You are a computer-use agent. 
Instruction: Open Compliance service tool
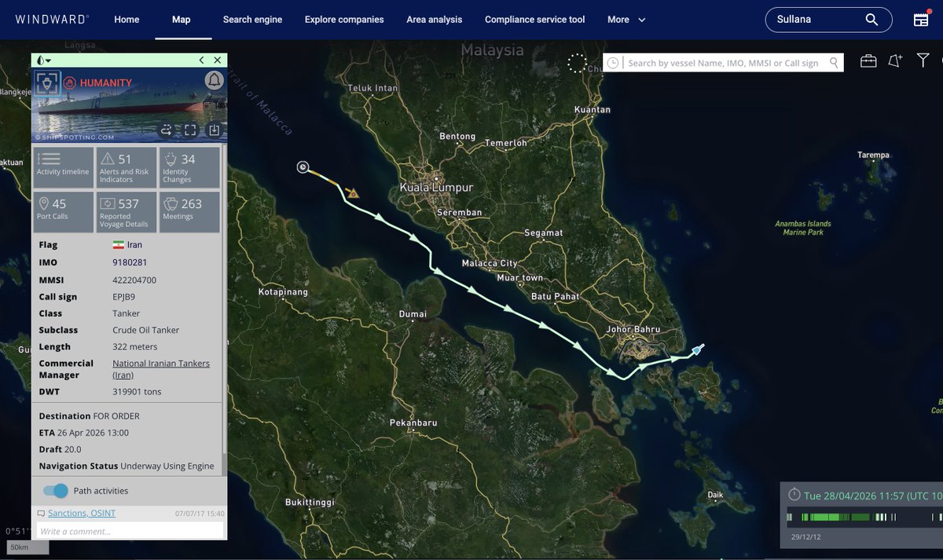point(535,20)
